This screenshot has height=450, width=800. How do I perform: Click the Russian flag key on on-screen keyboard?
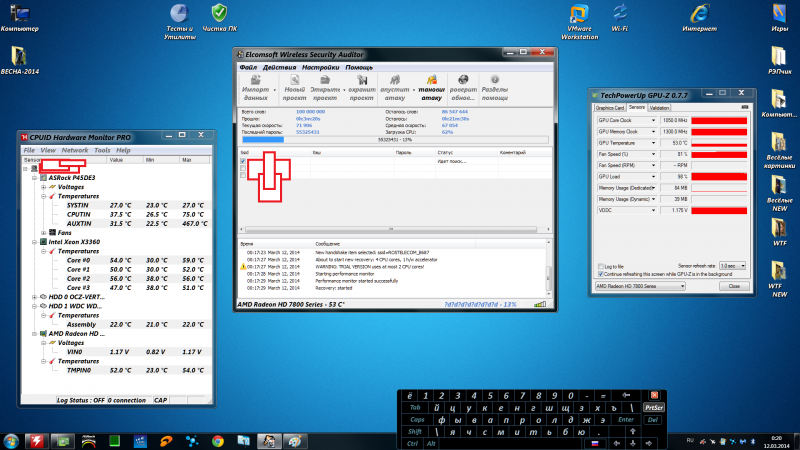click(594, 443)
